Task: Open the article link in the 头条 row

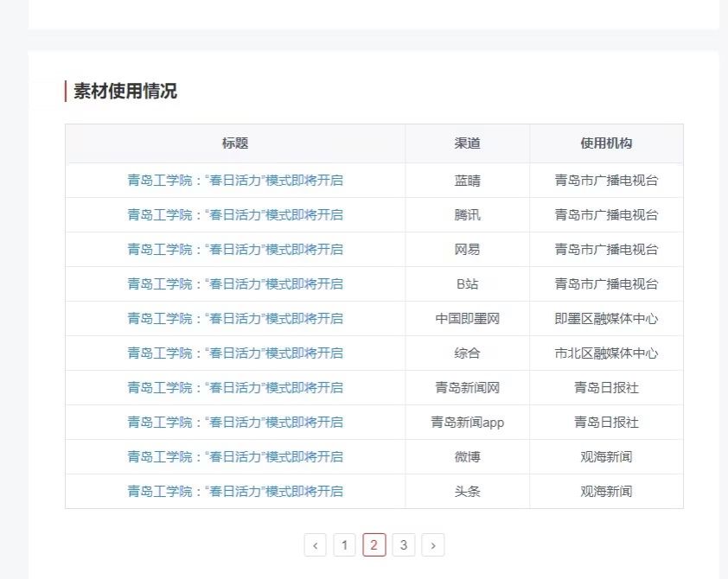Action: (235, 492)
